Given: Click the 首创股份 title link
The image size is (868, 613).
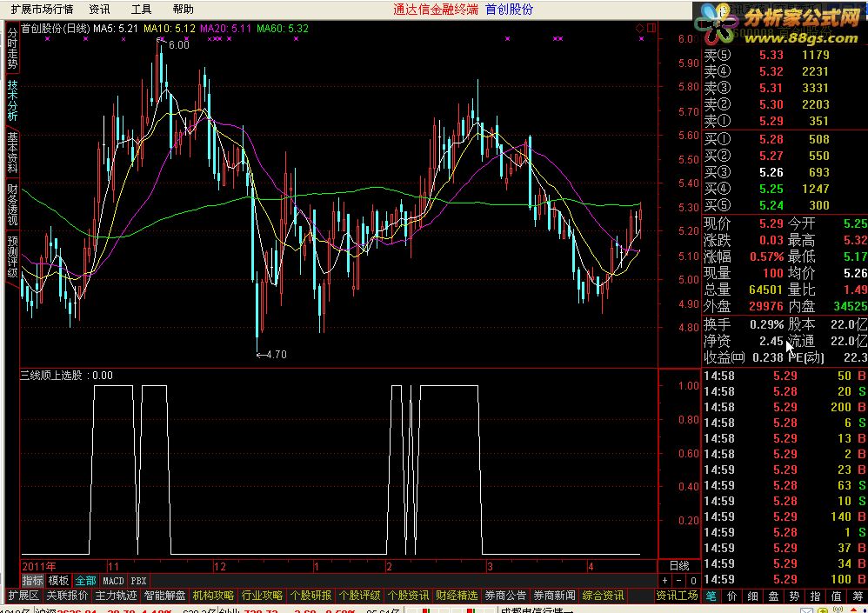Looking at the screenshot, I should (510, 10).
